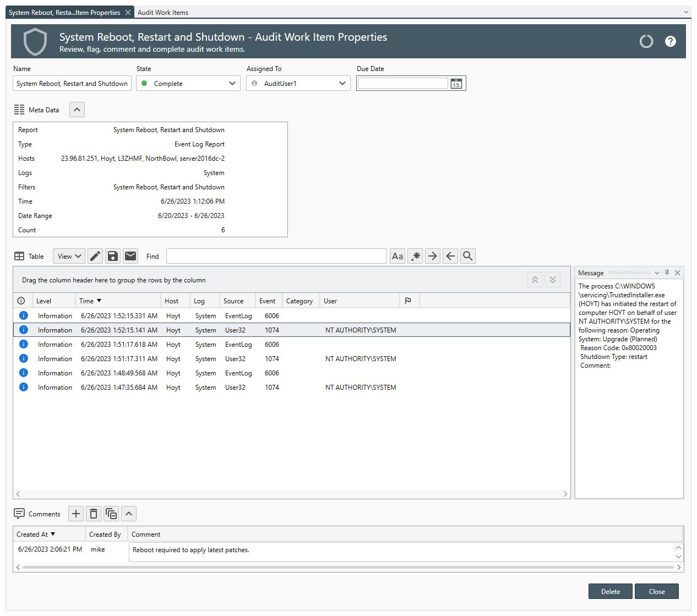Click the Close button
Viewport: 697px width, 616px height.
coord(656,592)
